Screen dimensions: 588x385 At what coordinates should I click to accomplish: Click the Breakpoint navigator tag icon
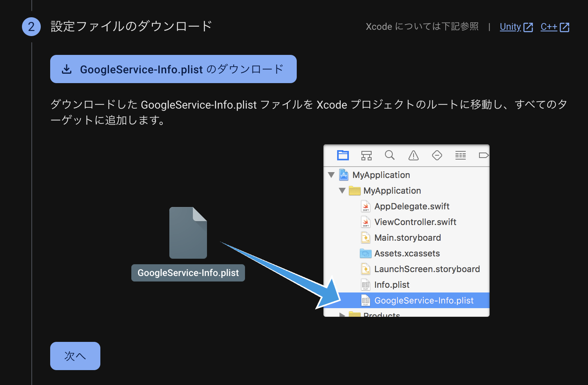pos(483,155)
